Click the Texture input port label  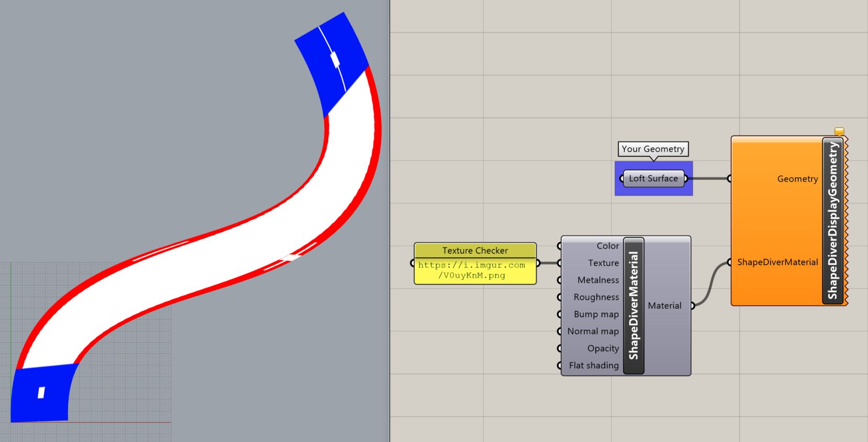tap(603, 263)
